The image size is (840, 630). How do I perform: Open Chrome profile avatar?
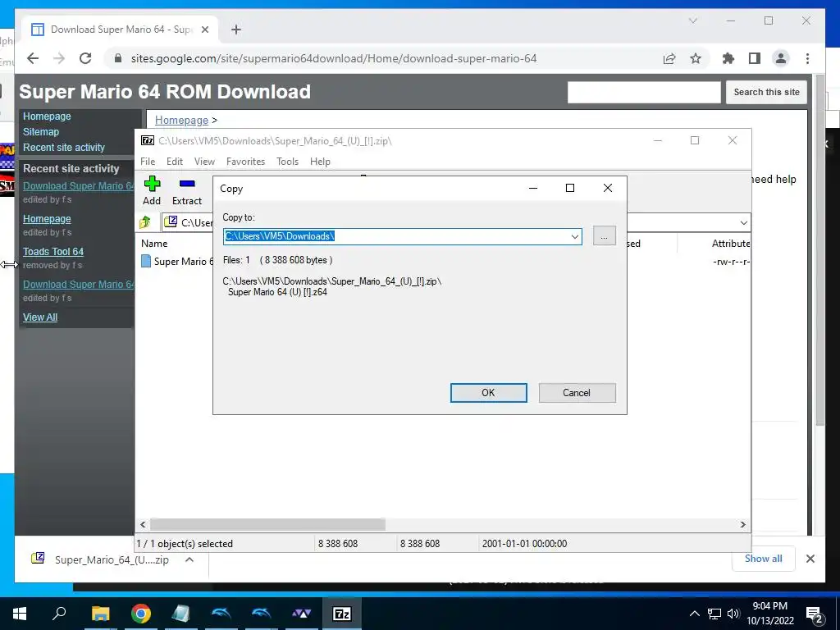pos(781,58)
